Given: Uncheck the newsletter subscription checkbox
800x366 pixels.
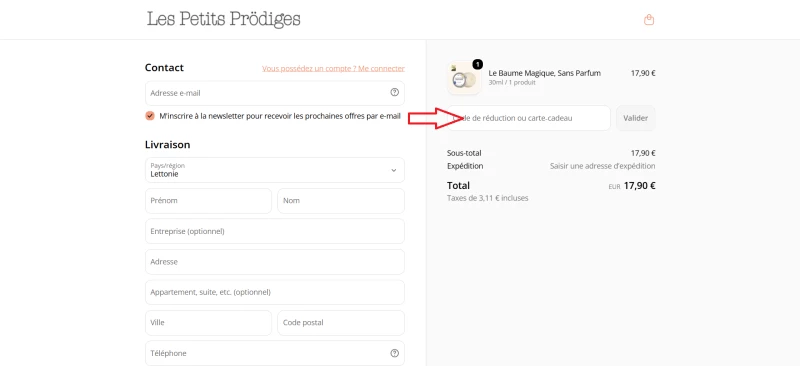Looking at the screenshot, I should tap(149, 116).
